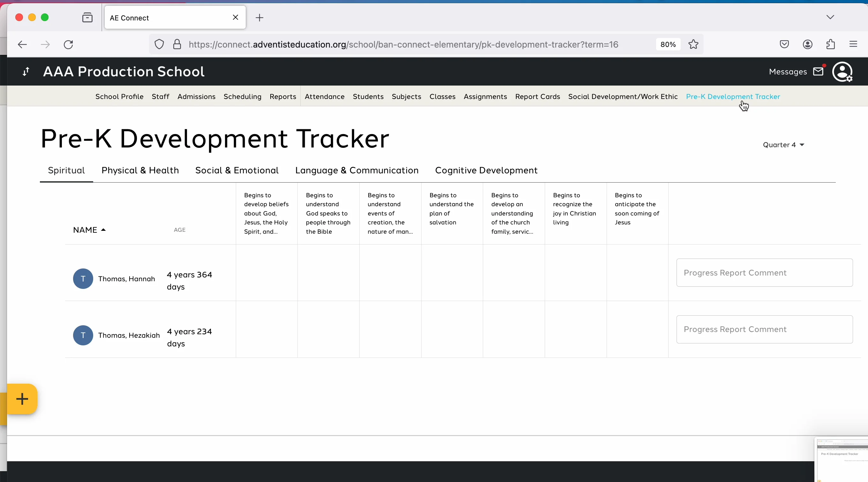Open the Pre-K Development Tracker link
The image size is (868, 482).
pyautogui.click(x=733, y=97)
